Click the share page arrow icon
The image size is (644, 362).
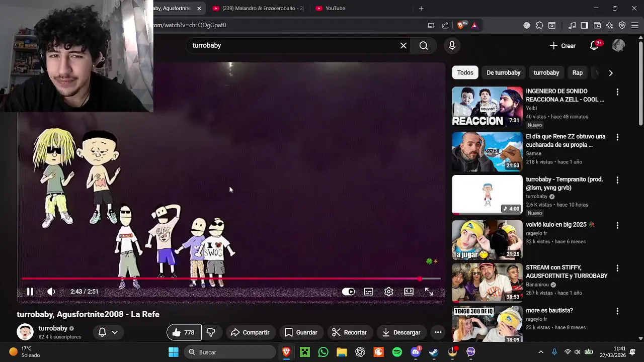[x=445, y=25]
